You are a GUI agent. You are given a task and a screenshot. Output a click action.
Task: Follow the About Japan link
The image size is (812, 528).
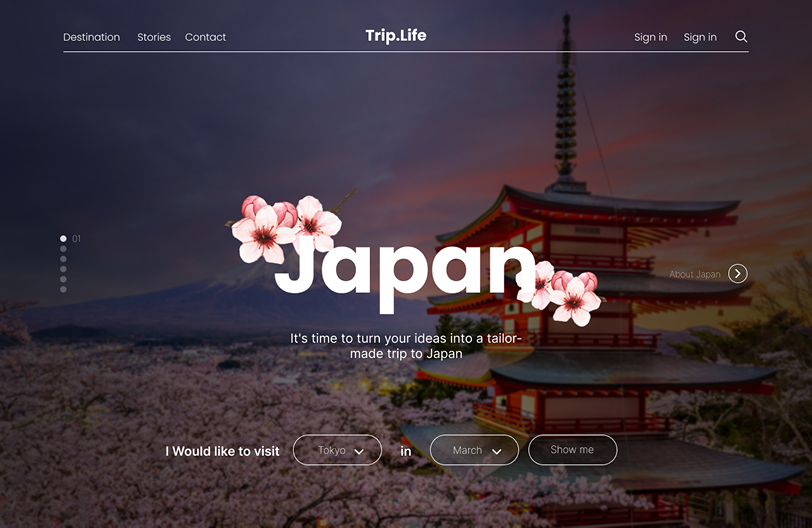click(694, 274)
